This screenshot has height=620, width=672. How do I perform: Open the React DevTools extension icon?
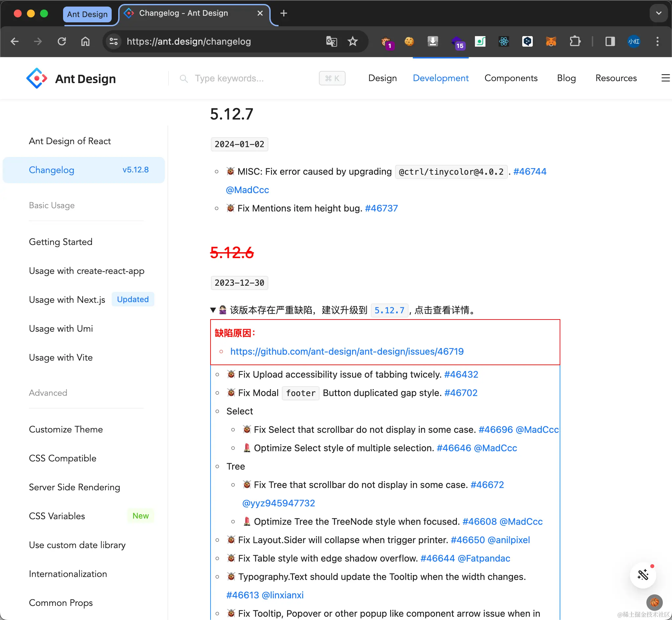click(504, 41)
